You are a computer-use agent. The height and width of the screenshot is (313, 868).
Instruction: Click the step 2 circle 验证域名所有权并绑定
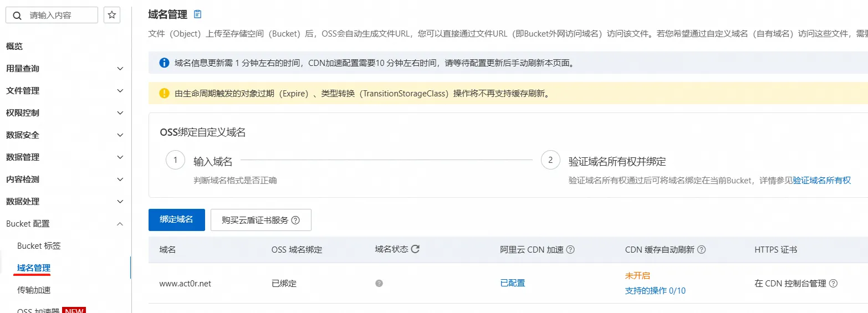(x=550, y=161)
